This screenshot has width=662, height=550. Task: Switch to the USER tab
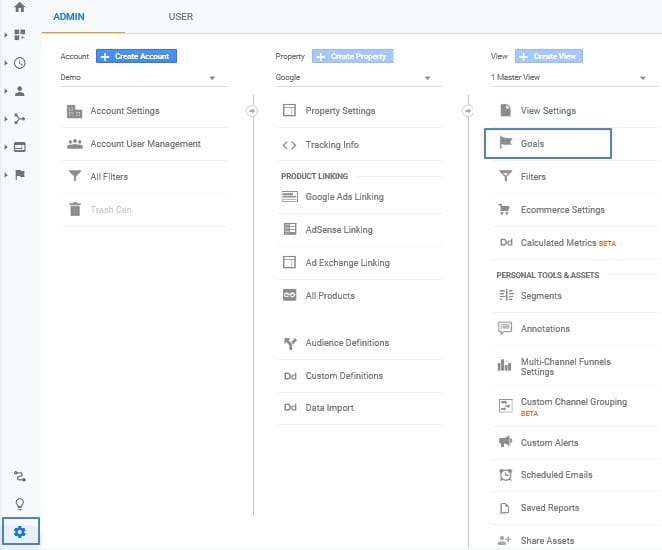click(180, 17)
